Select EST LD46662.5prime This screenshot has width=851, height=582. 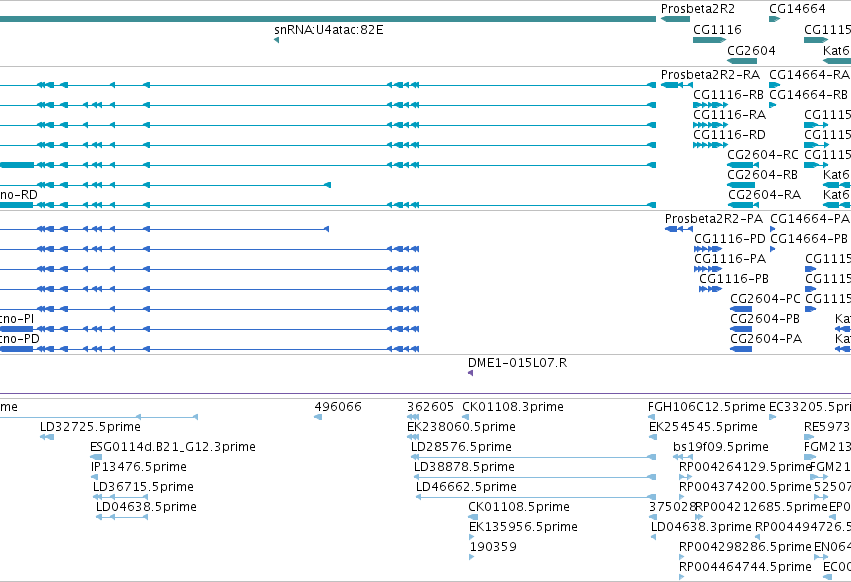coord(466,486)
